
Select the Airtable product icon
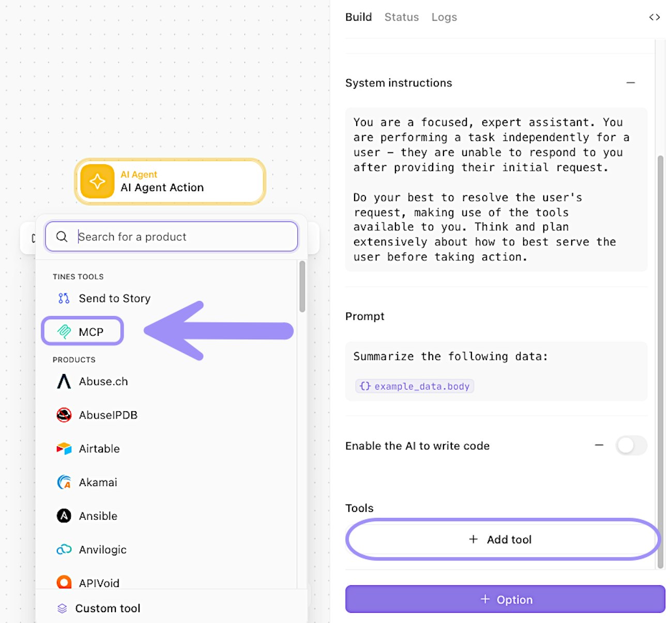click(x=64, y=448)
